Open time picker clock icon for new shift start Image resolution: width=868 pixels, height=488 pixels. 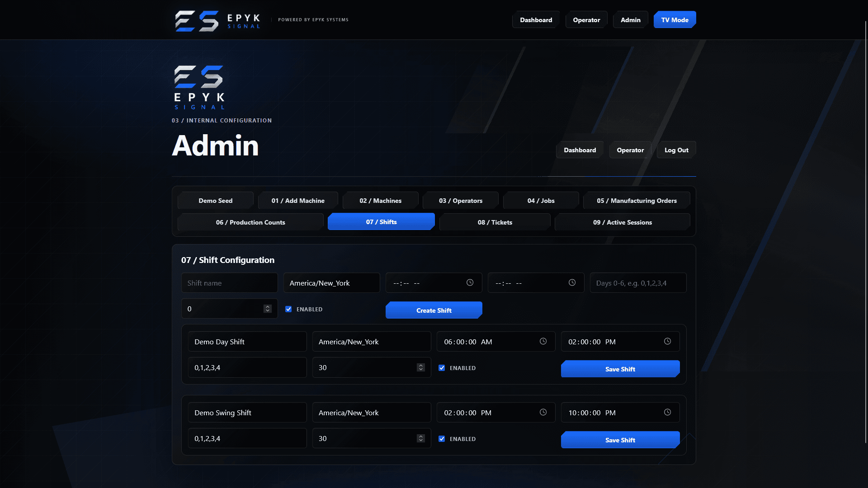pos(470,282)
